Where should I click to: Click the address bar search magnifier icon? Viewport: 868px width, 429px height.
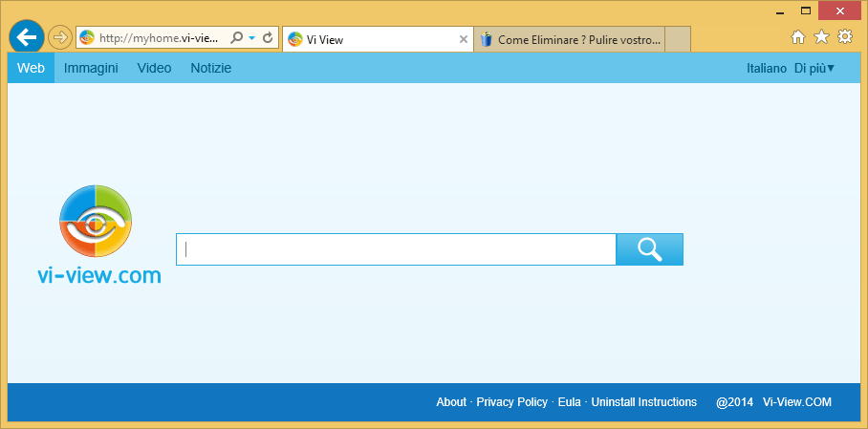(x=237, y=38)
